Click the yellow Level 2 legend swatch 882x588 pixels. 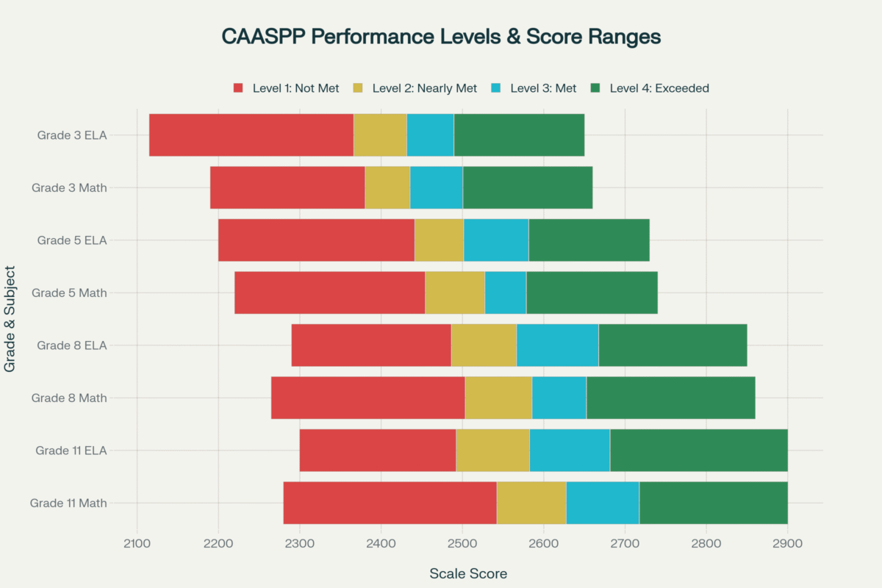pos(359,88)
